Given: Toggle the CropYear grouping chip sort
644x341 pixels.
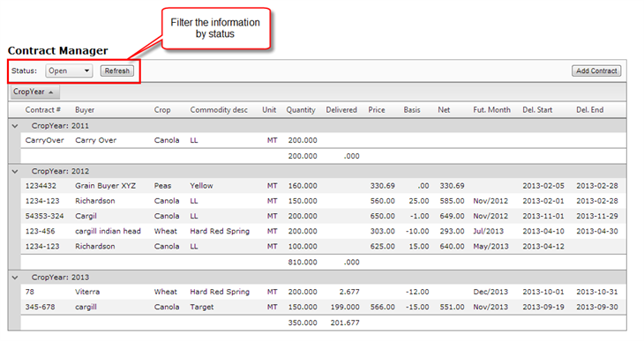Looking at the screenshot, I should [34, 92].
